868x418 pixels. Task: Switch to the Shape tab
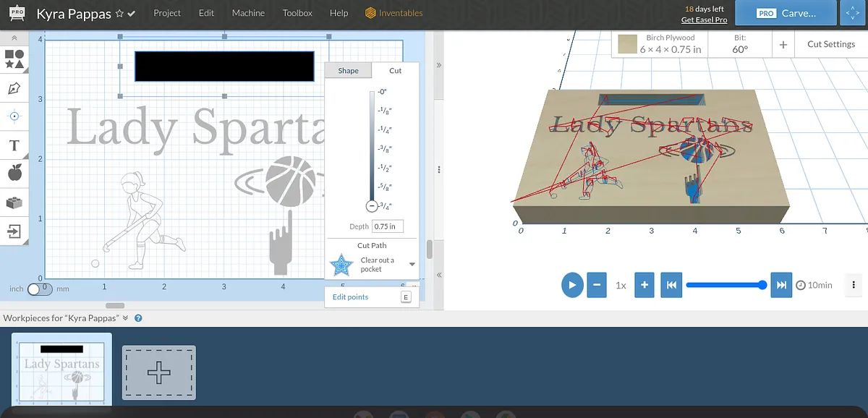(348, 71)
